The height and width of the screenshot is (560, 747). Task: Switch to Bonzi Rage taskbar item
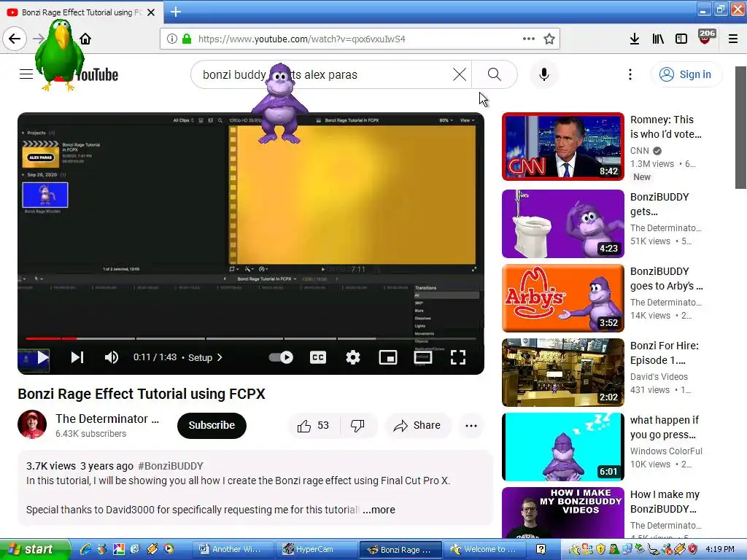tap(400, 549)
